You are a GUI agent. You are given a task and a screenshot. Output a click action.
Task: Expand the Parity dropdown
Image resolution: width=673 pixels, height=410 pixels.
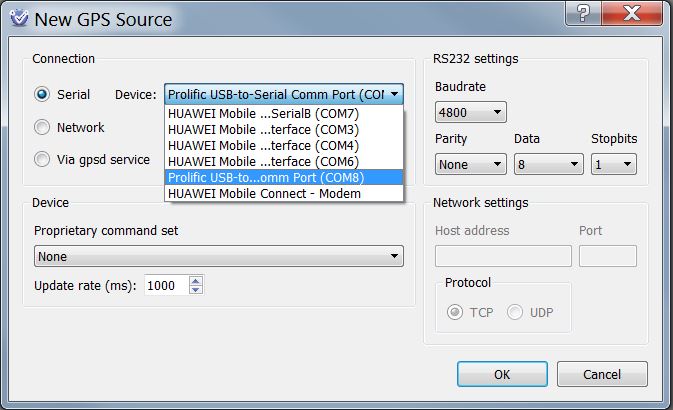[x=471, y=164]
